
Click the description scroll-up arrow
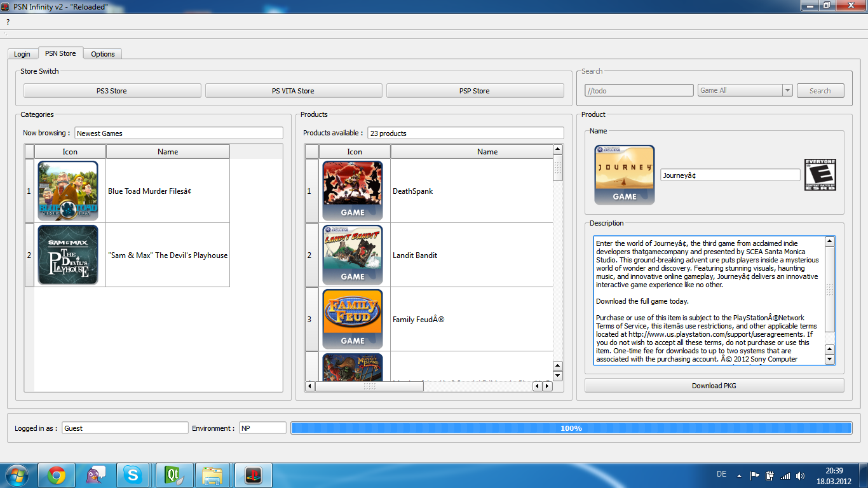click(x=829, y=241)
